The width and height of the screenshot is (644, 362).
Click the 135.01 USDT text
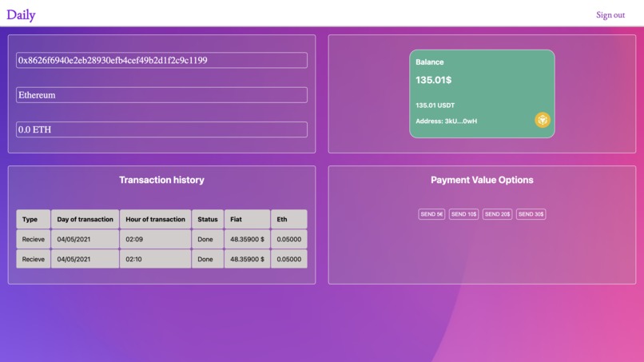435,105
